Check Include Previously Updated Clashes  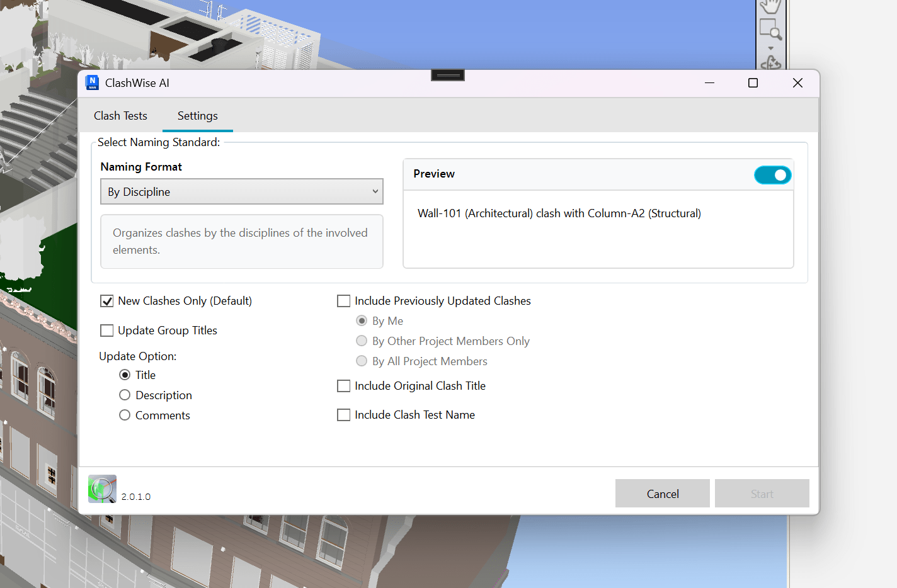tap(344, 301)
